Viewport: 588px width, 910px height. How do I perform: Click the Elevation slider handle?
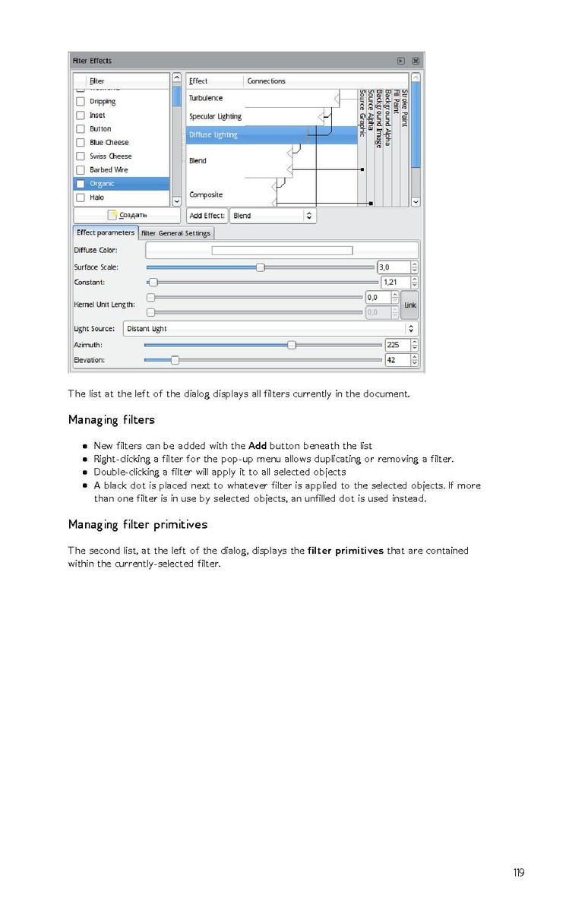tap(175, 360)
